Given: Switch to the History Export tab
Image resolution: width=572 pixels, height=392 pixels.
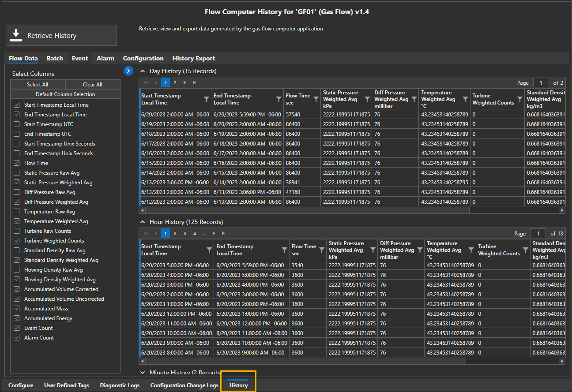Looking at the screenshot, I should point(193,58).
